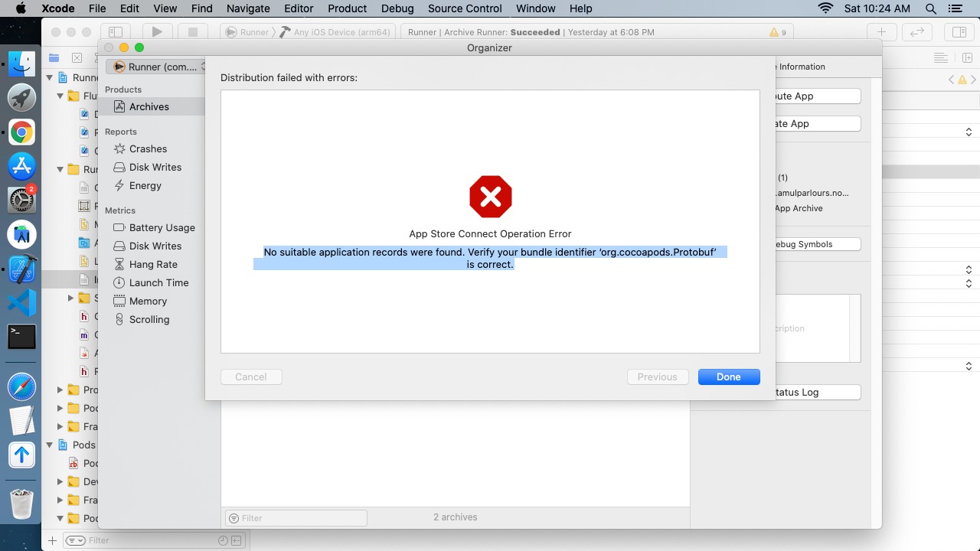Open Finder from the Dock
980x551 pixels.
tap(21, 63)
